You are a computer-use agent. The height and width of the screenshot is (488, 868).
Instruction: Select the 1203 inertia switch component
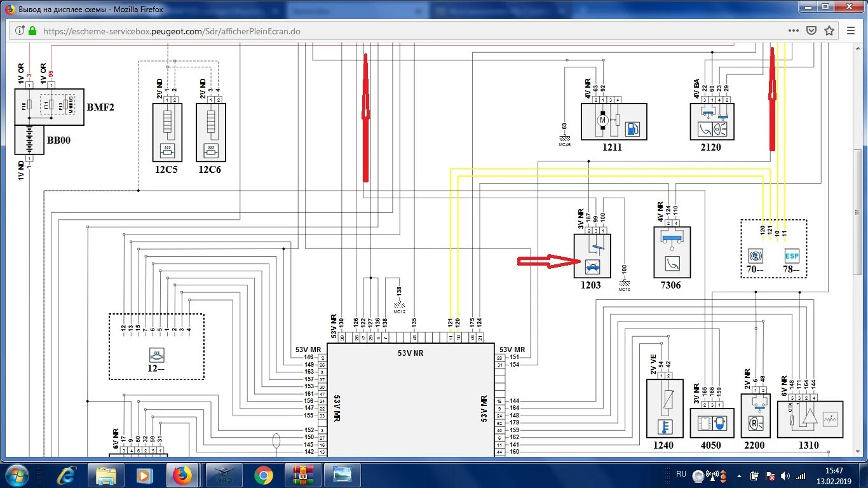tap(592, 255)
